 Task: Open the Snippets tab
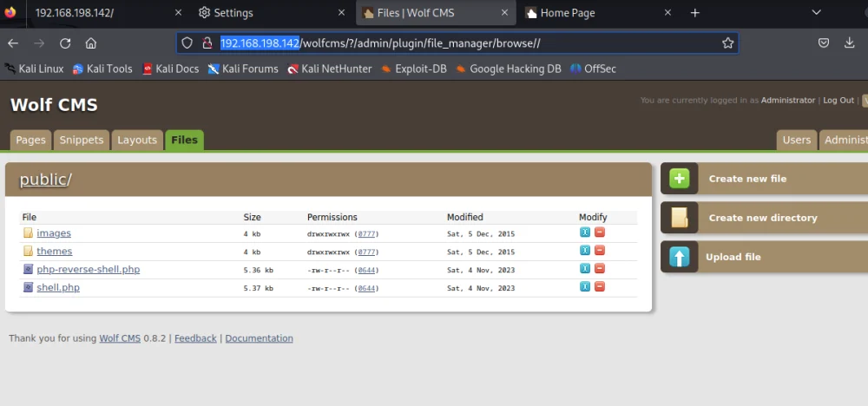click(82, 140)
